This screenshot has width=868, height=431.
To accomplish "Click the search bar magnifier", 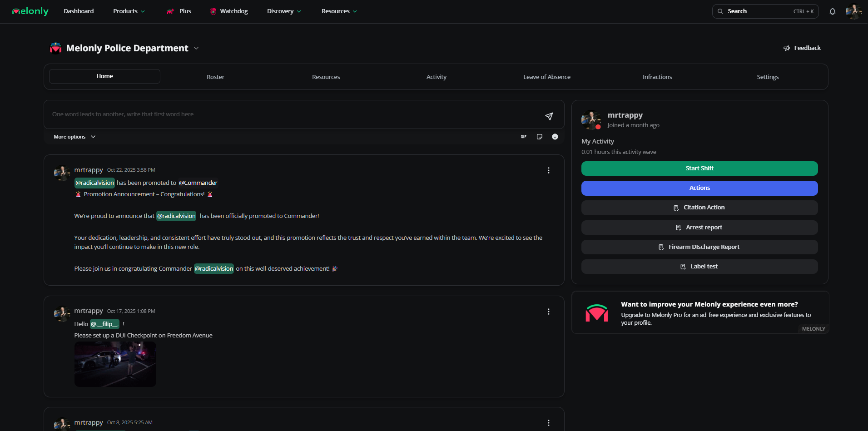I will click(720, 11).
